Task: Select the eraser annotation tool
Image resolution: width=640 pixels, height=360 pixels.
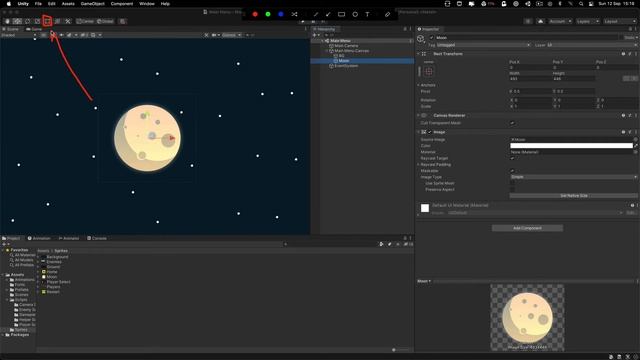Action: click(387, 14)
